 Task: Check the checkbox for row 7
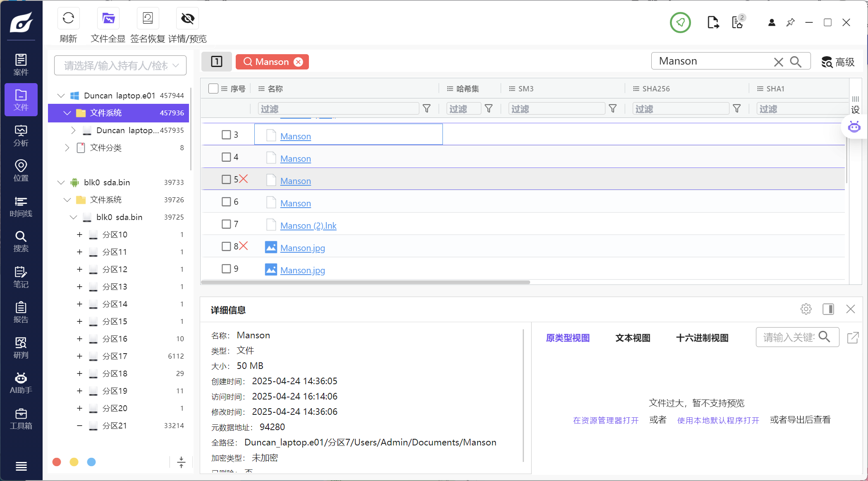[x=226, y=224]
